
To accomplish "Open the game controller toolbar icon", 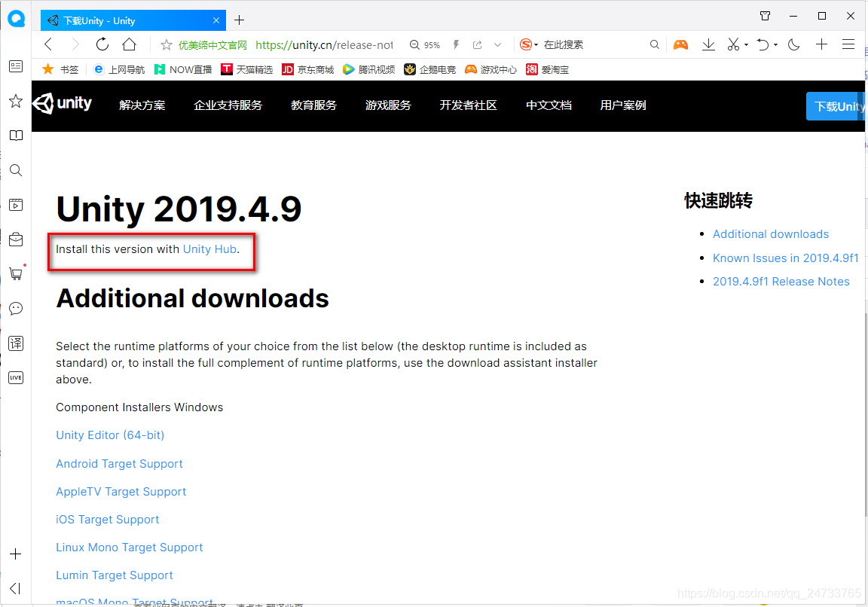I will coord(680,45).
